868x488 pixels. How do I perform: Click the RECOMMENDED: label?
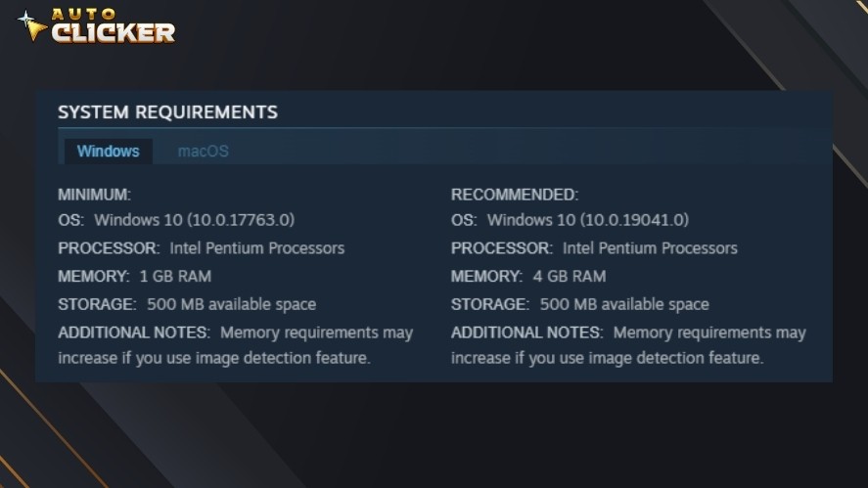tap(515, 195)
